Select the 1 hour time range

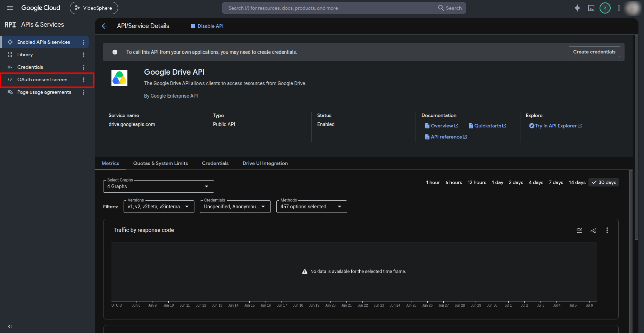pos(433,182)
